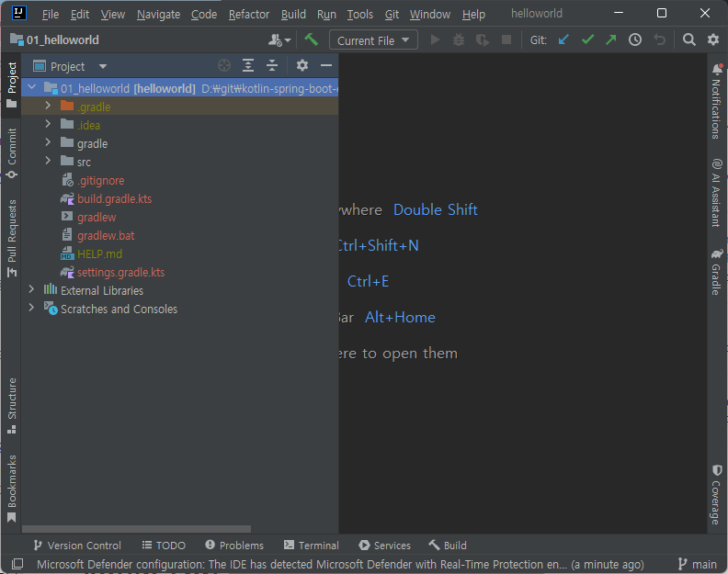This screenshot has width=728, height=574.
Task: Toggle the Project tool window stripe button
Action: (x=12, y=84)
